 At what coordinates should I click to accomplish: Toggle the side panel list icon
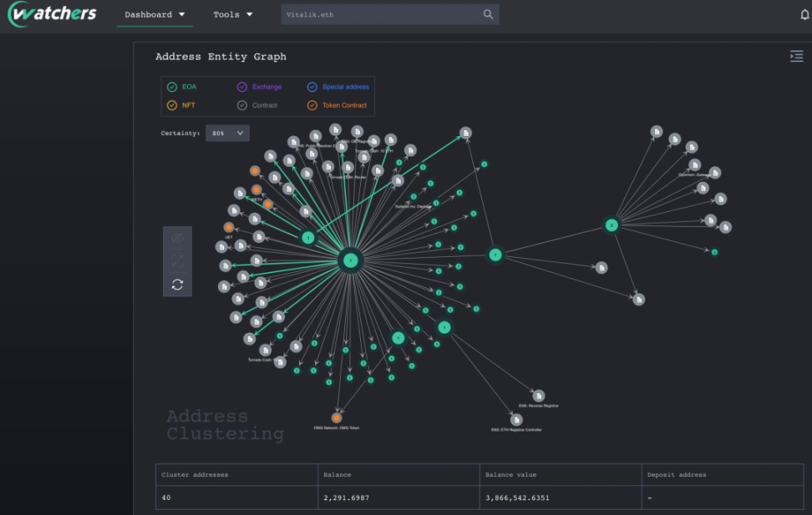point(796,56)
